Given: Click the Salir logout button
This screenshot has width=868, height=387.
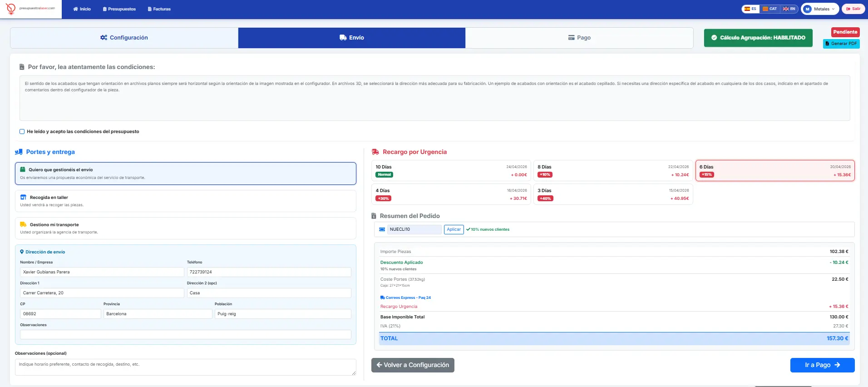Looking at the screenshot, I should [x=853, y=9].
